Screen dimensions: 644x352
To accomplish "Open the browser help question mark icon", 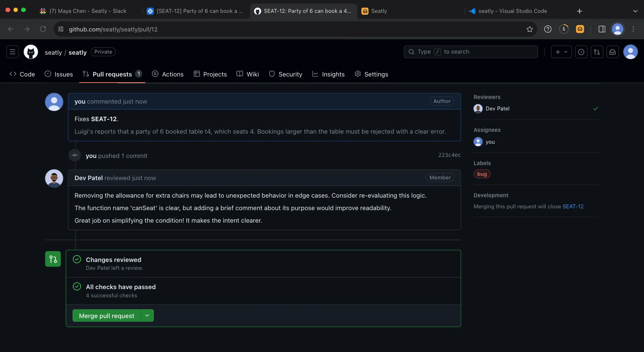I will point(548,29).
